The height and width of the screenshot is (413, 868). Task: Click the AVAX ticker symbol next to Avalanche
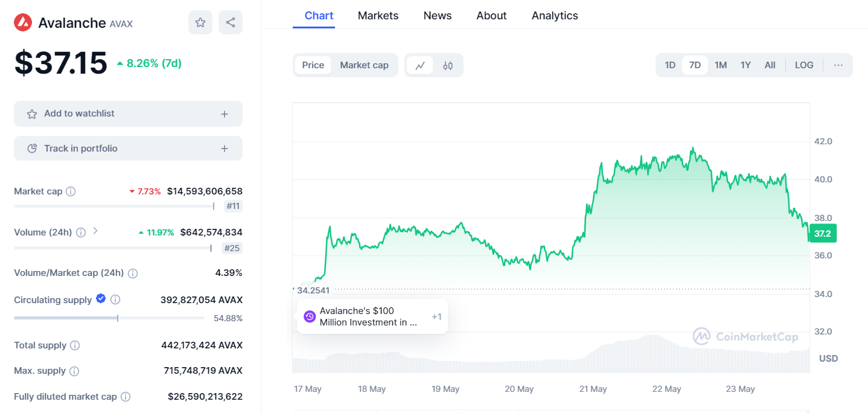[x=121, y=24]
